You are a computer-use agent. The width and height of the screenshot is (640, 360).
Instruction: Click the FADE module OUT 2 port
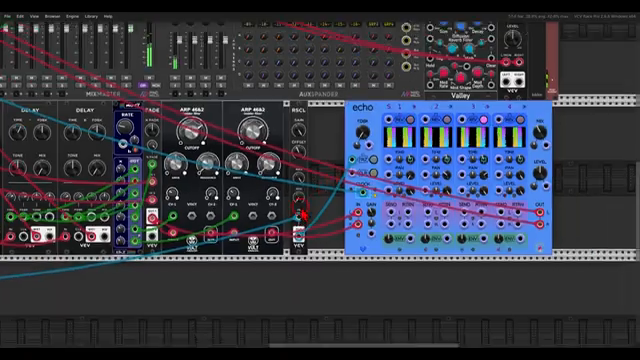click(x=152, y=236)
